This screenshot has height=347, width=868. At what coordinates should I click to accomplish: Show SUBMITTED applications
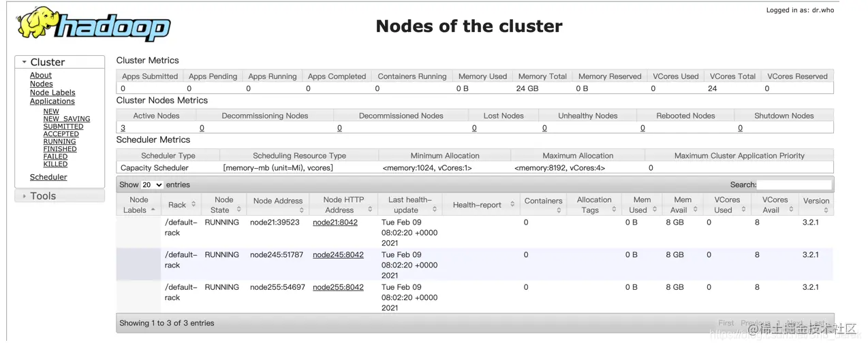pos(63,127)
